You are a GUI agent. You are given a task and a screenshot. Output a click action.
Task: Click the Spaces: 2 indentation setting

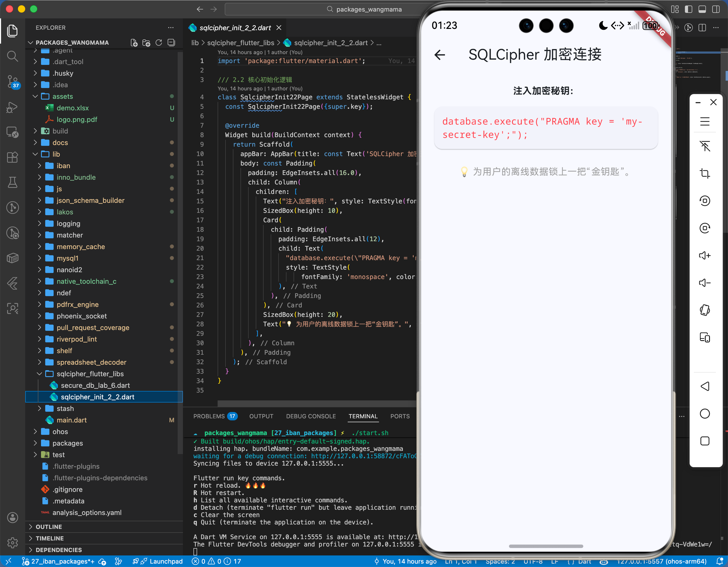(500, 561)
